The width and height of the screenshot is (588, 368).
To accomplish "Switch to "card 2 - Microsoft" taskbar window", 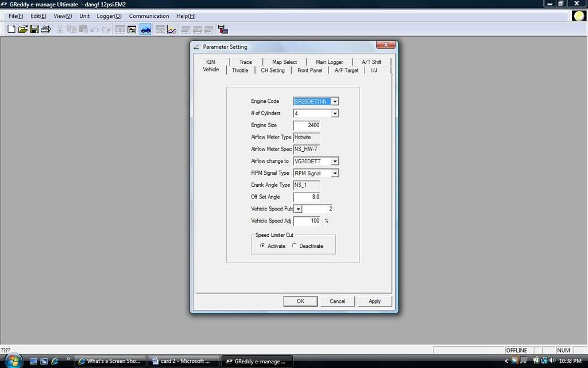I will click(x=183, y=361).
